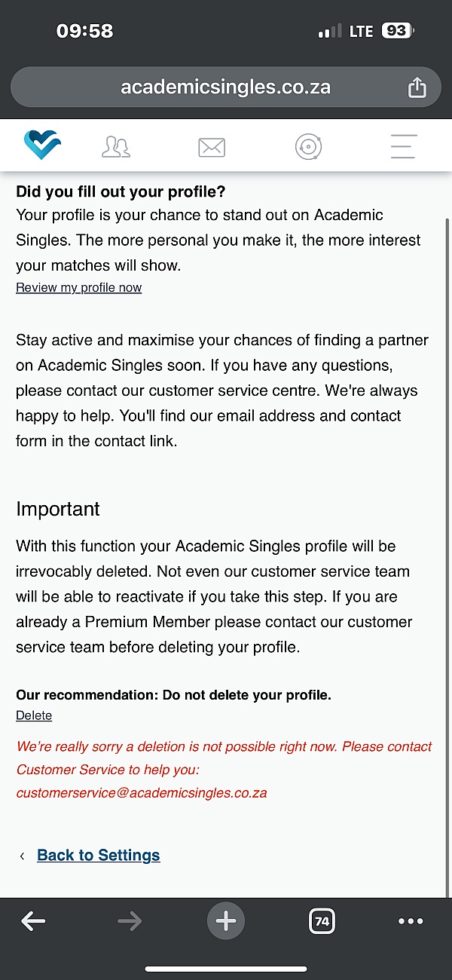Click the Review my profile now link
The image size is (452, 980).
tap(79, 287)
